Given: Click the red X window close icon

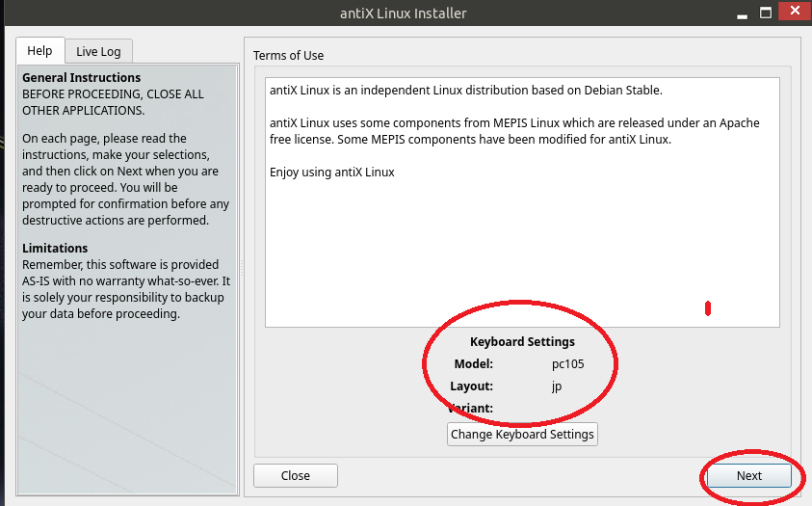Looking at the screenshot, I should (793, 13).
